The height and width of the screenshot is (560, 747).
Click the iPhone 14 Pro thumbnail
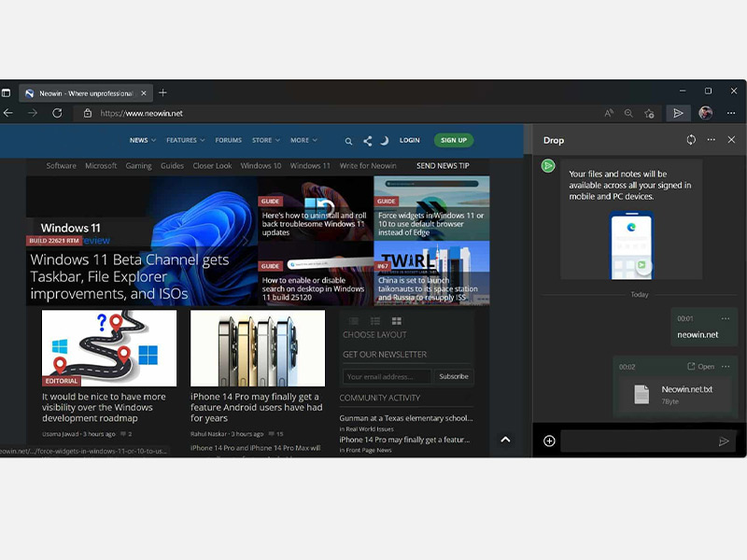coord(258,348)
